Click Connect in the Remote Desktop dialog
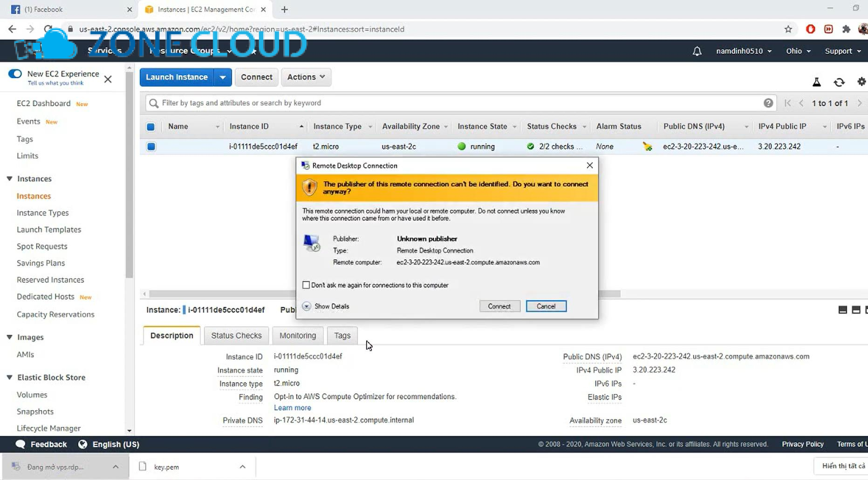868x480 pixels. [499, 306]
